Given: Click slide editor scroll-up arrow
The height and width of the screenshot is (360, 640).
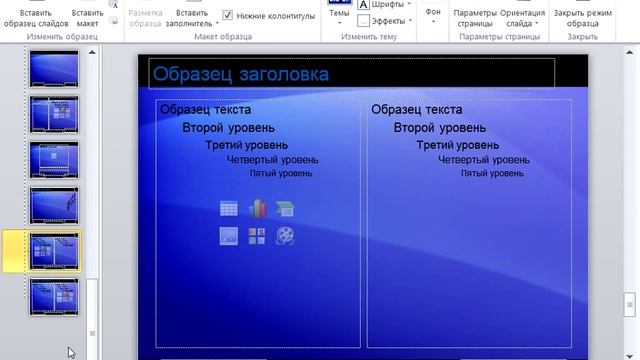Looking at the screenshot, I should pyautogui.click(x=630, y=52).
